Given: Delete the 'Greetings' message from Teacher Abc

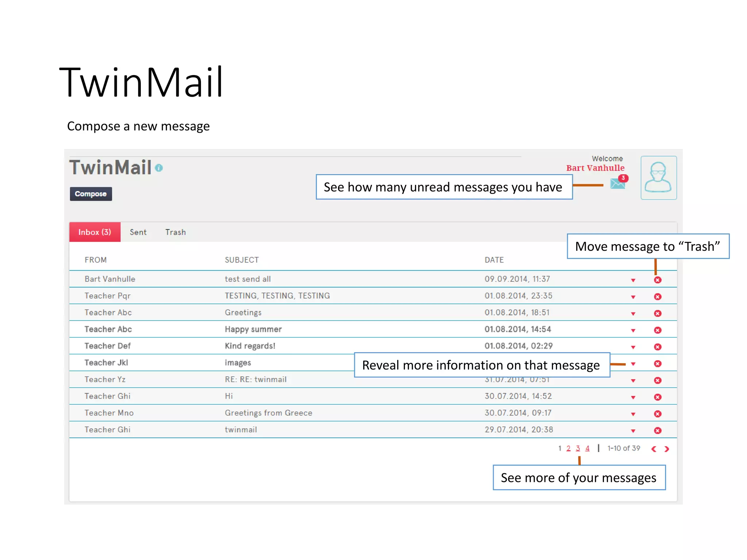Looking at the screenshot, I should [658, 314].
